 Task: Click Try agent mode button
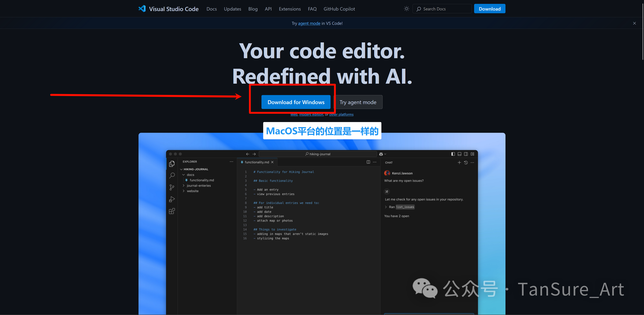pyautogui.click(x=358, y=102)
